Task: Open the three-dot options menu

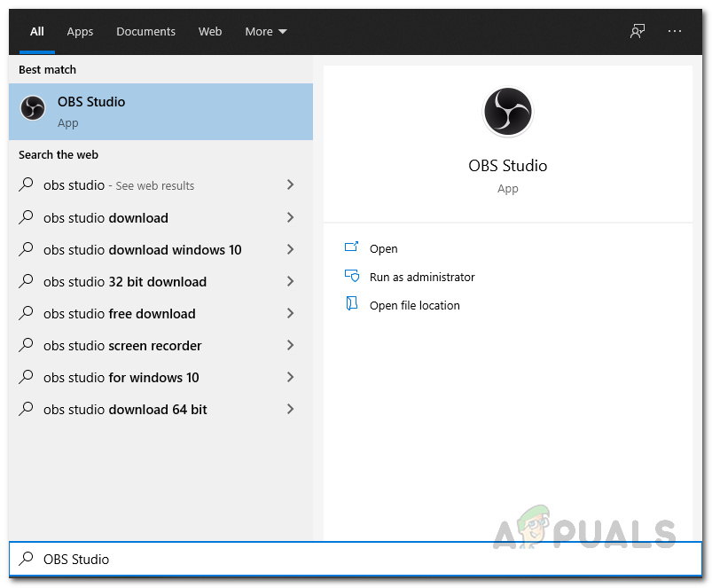Action: (x=674, y=31)
